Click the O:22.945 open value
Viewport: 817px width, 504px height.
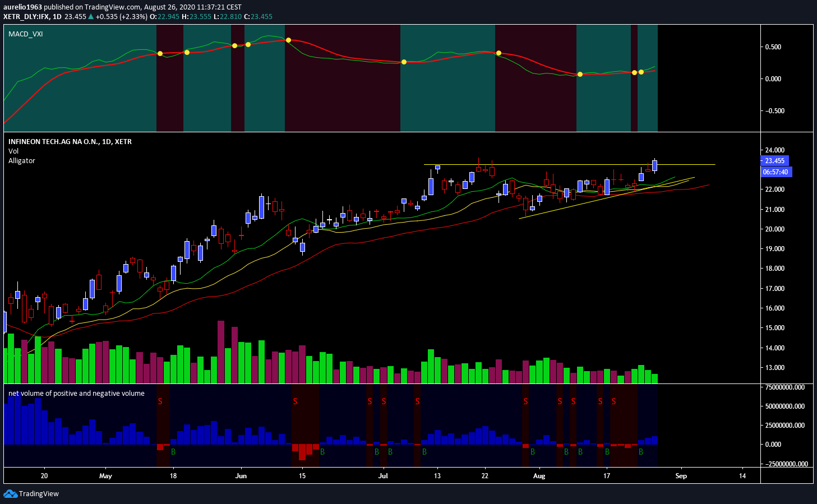coord(164,16)
